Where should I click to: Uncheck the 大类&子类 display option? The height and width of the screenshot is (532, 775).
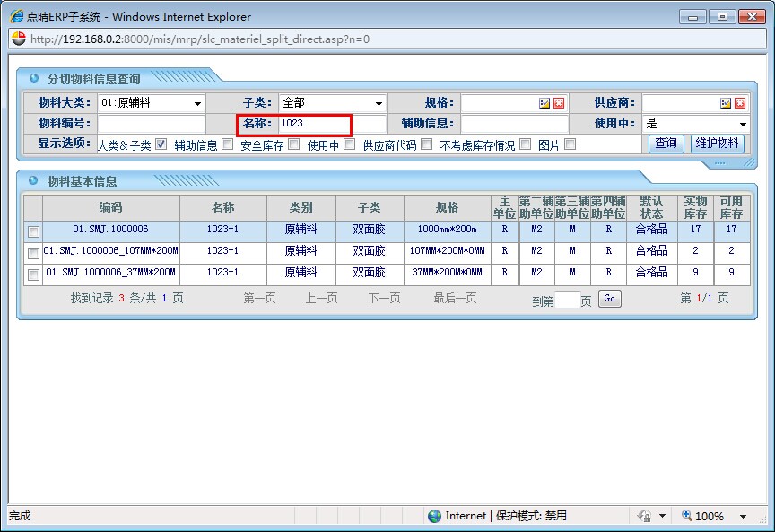[161, 144]
